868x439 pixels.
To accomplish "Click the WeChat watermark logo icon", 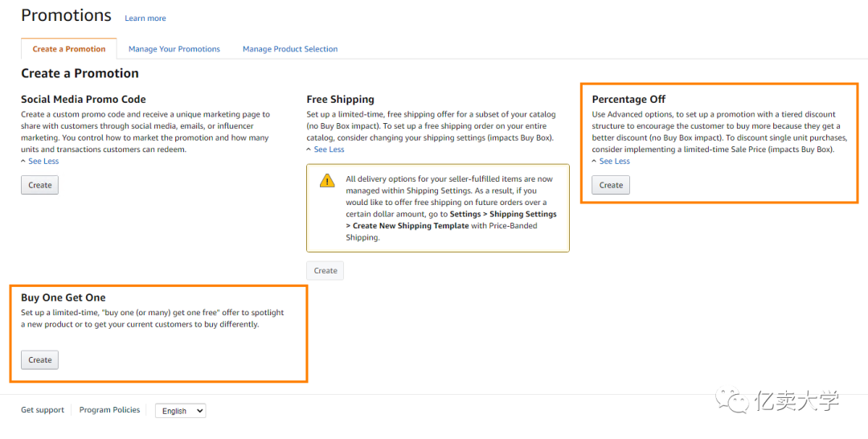I will point(732,400).
